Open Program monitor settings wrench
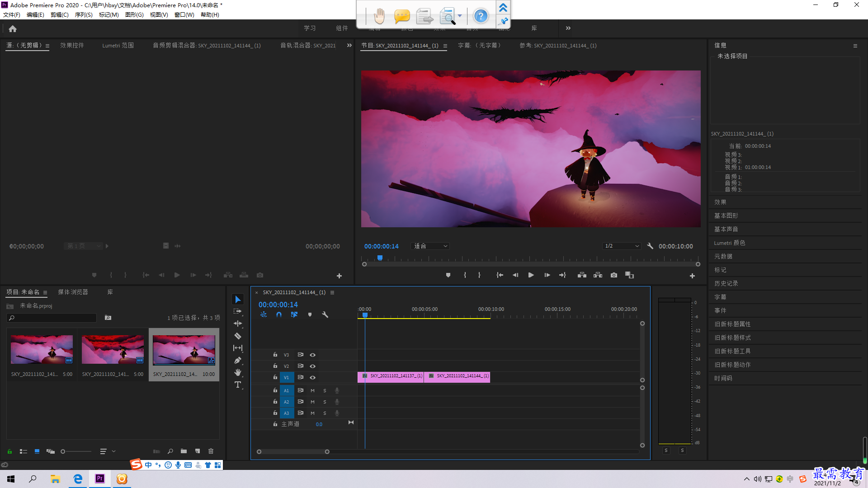Image resolution: width=868 pixels, height=488 pixels. [x=650, y=246]
